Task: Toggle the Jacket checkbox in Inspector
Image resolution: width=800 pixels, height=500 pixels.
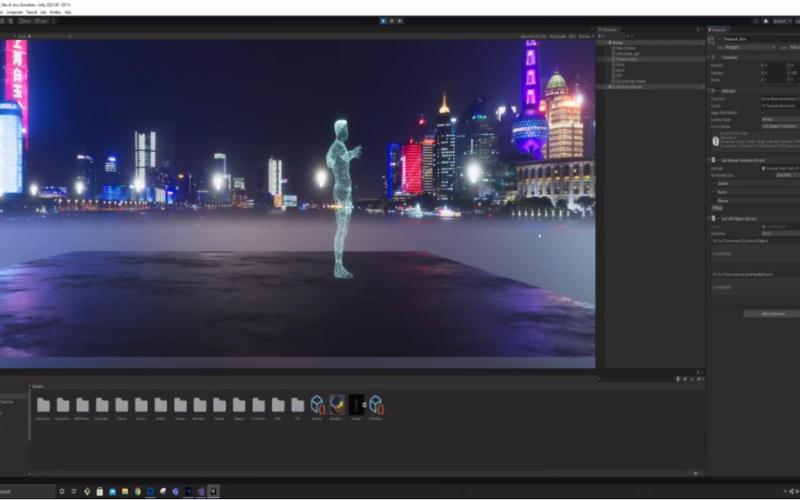Action: tap(716, 183)
